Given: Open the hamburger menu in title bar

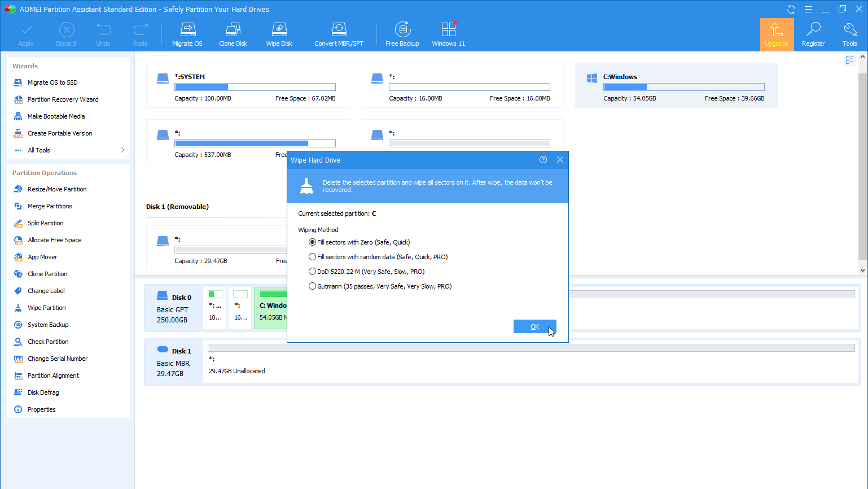Looking at the screenshot, I should [x=808, y=9].
